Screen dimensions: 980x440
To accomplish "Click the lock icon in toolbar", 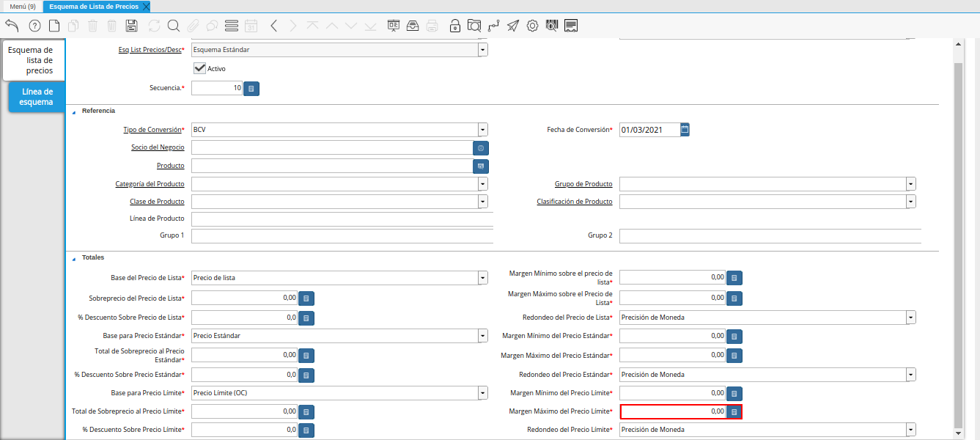I will tap(455, 26).
